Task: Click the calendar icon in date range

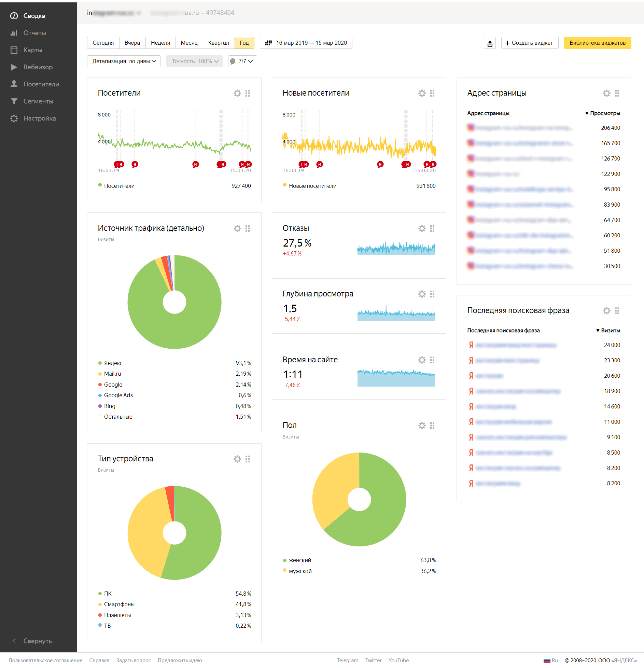Action: pyautogui.click(x=269, y=43)
